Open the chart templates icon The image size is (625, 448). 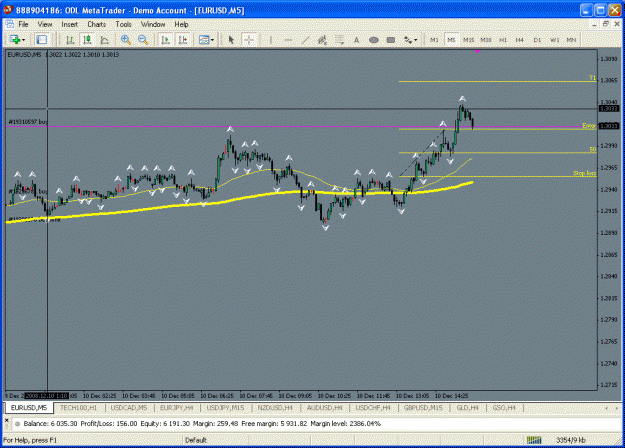204,40
